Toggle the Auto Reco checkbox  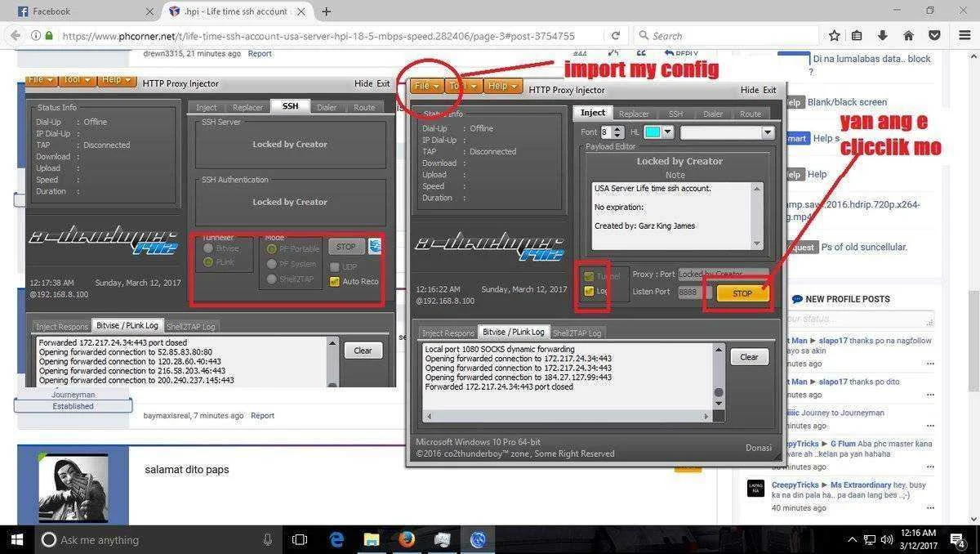pyautogui.click(x=334, y=282)
